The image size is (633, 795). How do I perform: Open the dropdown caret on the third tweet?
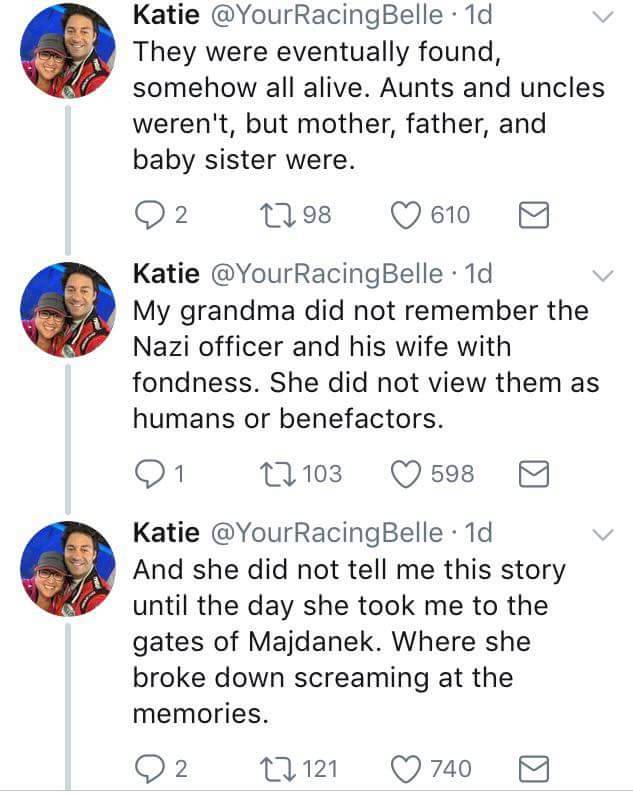coord(601,535)
